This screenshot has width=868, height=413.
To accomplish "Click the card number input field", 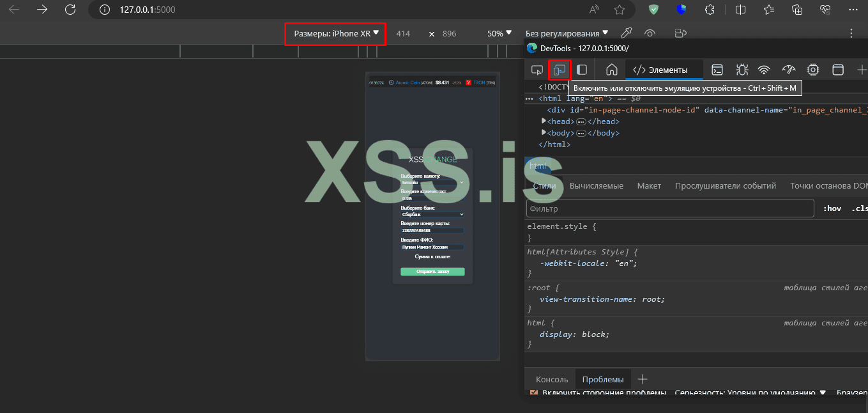I will pyautogui.click(x=432, y=231).
